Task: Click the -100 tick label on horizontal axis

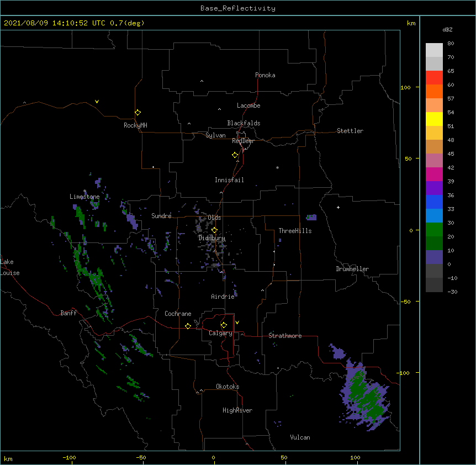Action: pos(69,457)
